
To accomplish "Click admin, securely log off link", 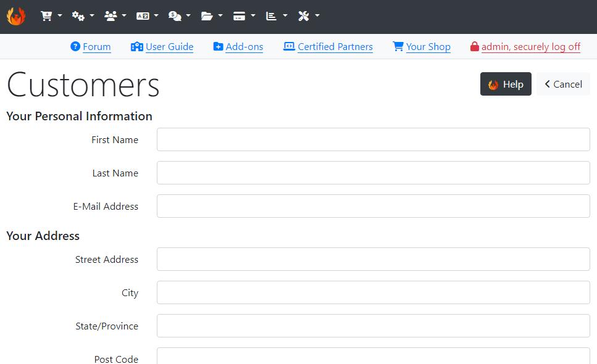I will (x=531, y=47).
